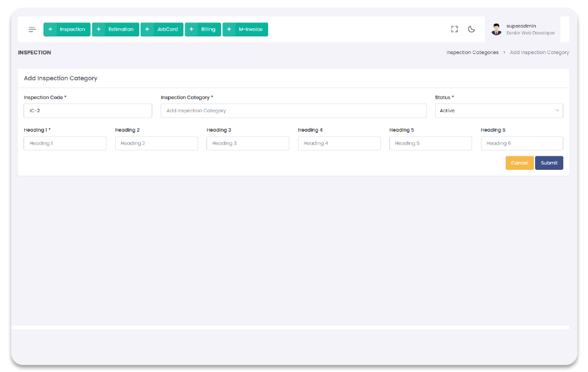Enter fullscreen mode with the expand icon
This screenshot has height=372, width=588.
(455, 29)
